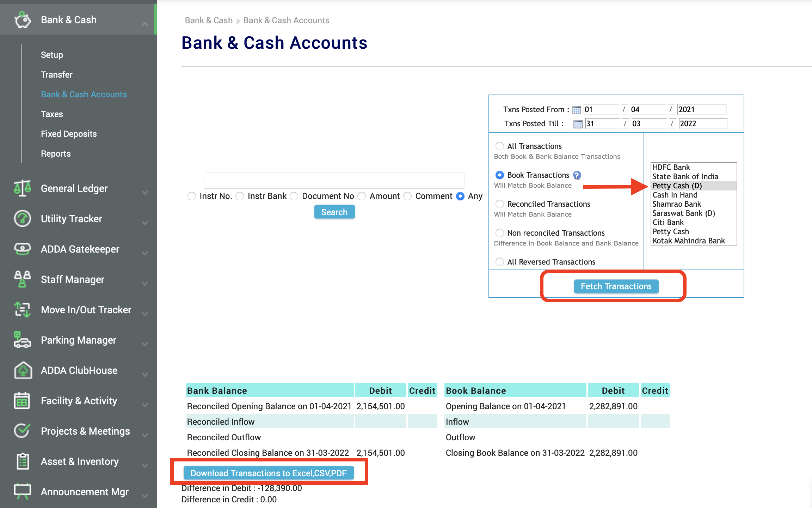Click the Bank & Cash piggy bank icon
The image size is (812, 508).
[x=23, y=20]
